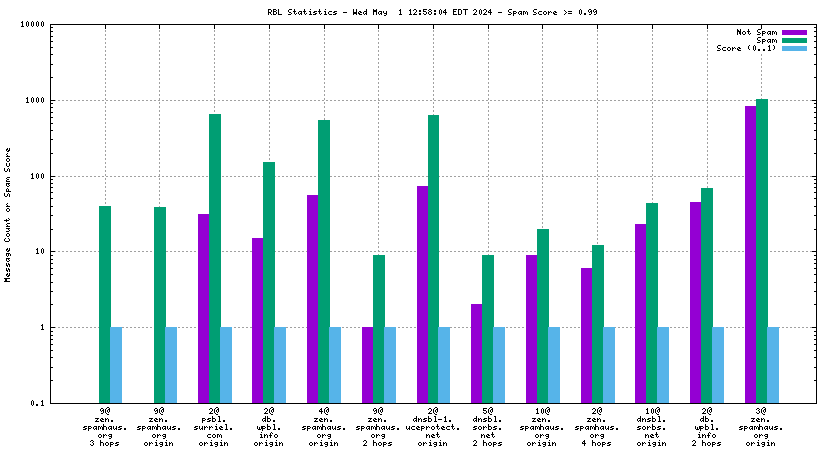832x468 pixels.
Task: Click the blue Score legend swatch
Action: pos(794,49)
